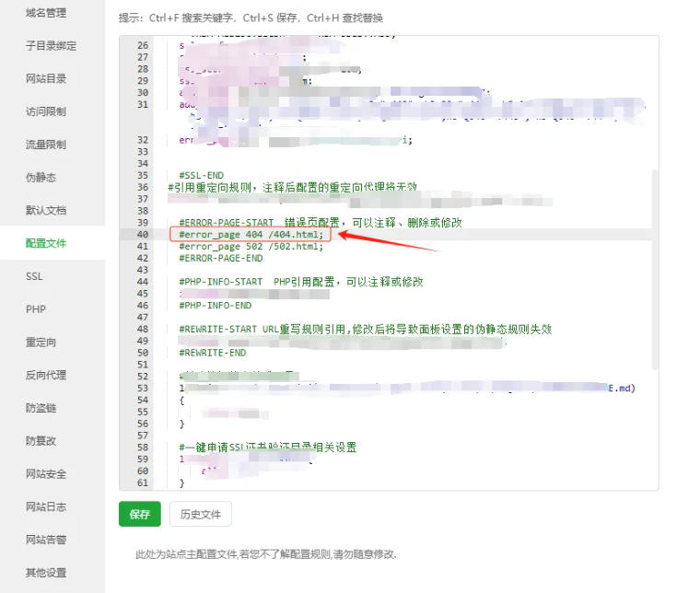
Task: Click the opening brace on line 54
Action: 181,401
